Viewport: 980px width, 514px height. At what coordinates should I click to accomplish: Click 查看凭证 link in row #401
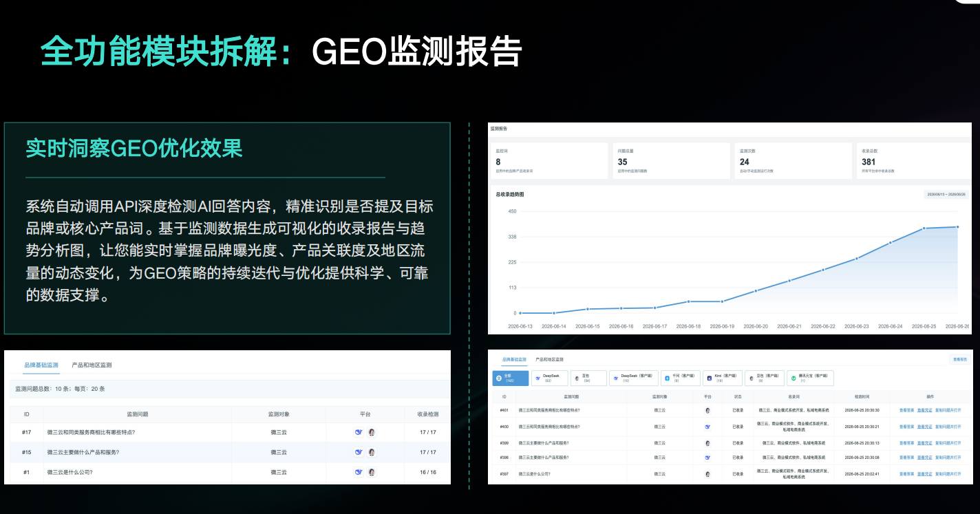pos(924,410)
